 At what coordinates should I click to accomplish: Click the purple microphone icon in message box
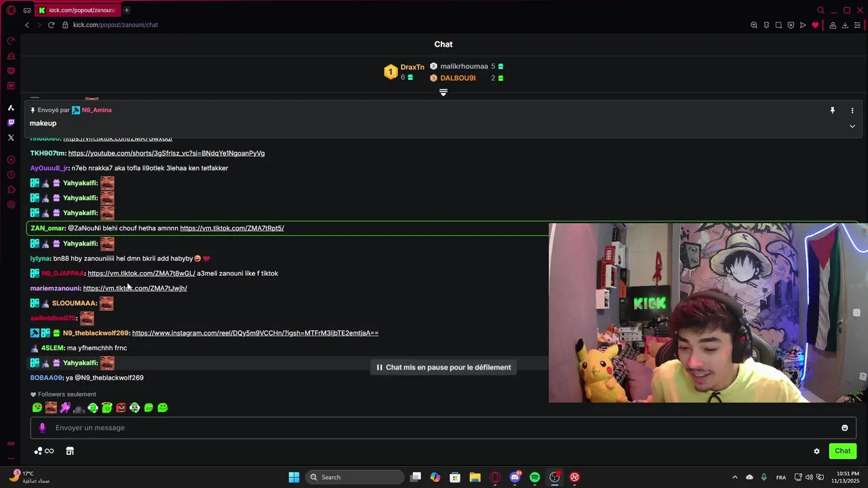[42, 428]
